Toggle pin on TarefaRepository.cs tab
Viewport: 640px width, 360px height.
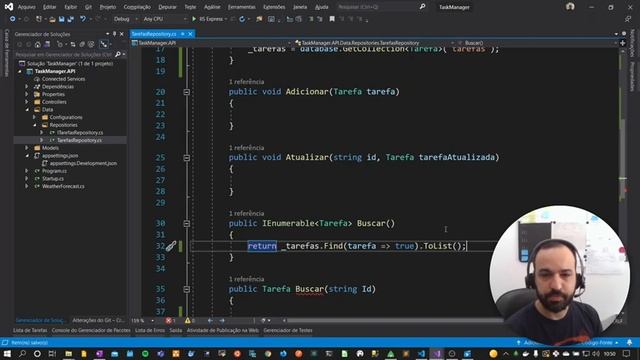point(183,34)
